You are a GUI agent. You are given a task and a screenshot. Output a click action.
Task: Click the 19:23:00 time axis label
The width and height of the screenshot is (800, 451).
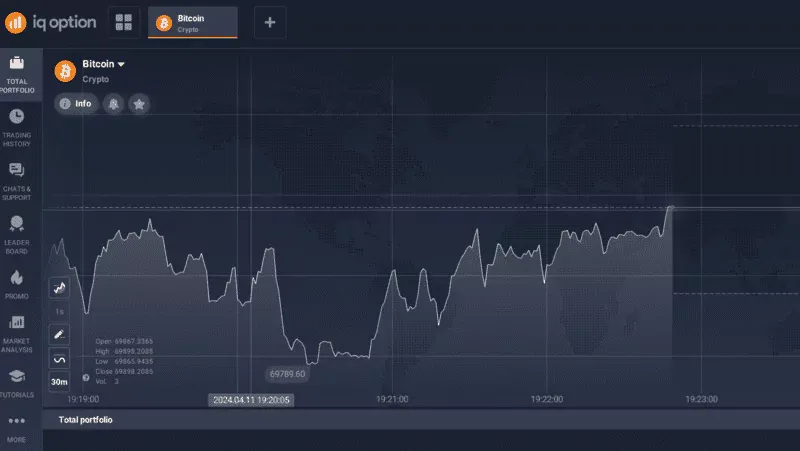tap(702, 399)
